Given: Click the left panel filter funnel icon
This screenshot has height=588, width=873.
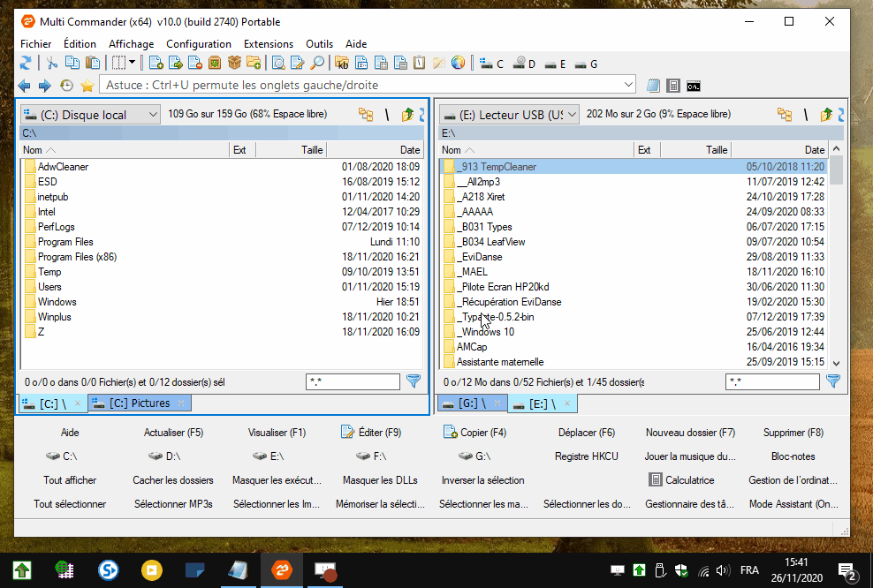Looking at the screenshot, I should click(414, 381).
